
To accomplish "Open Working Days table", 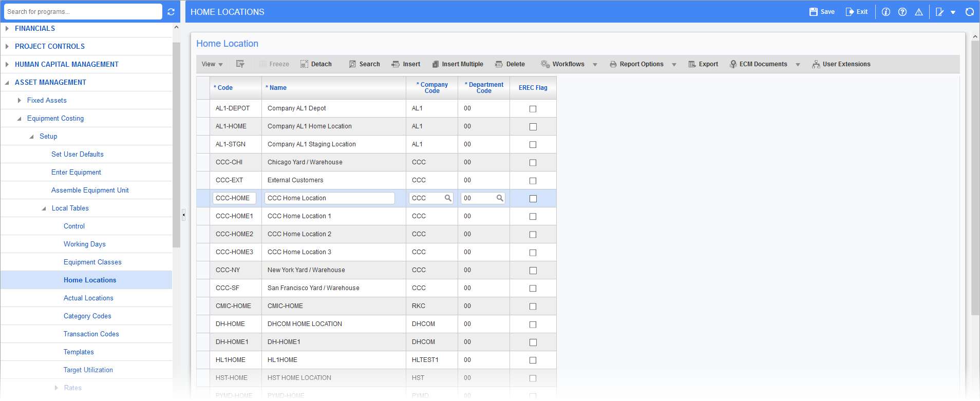I will (85, 244).
